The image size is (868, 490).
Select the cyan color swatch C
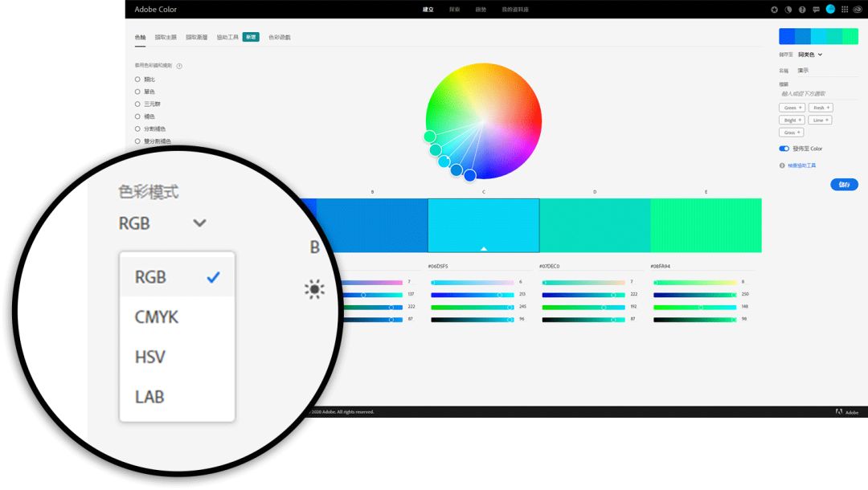click(483, 225)
